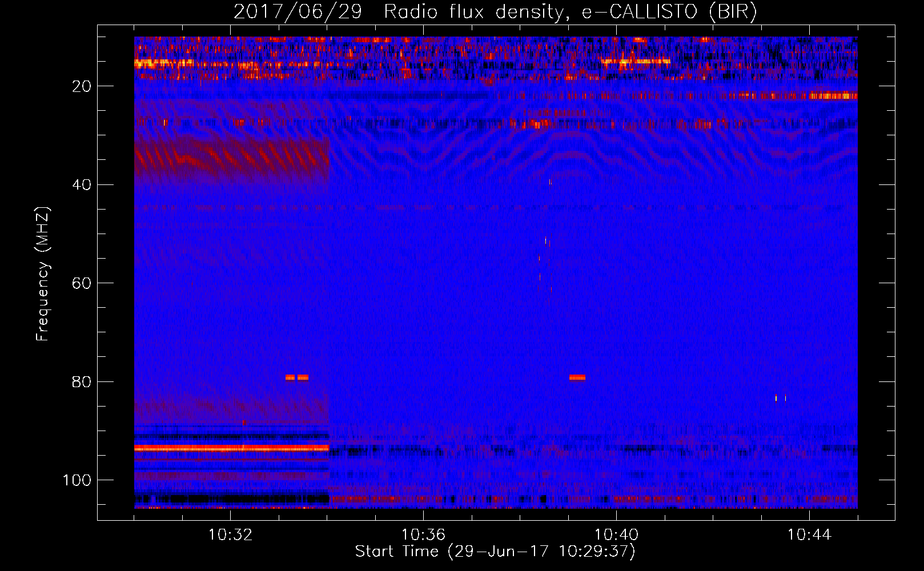Click the '20' frequency tick label

[82, 86]
